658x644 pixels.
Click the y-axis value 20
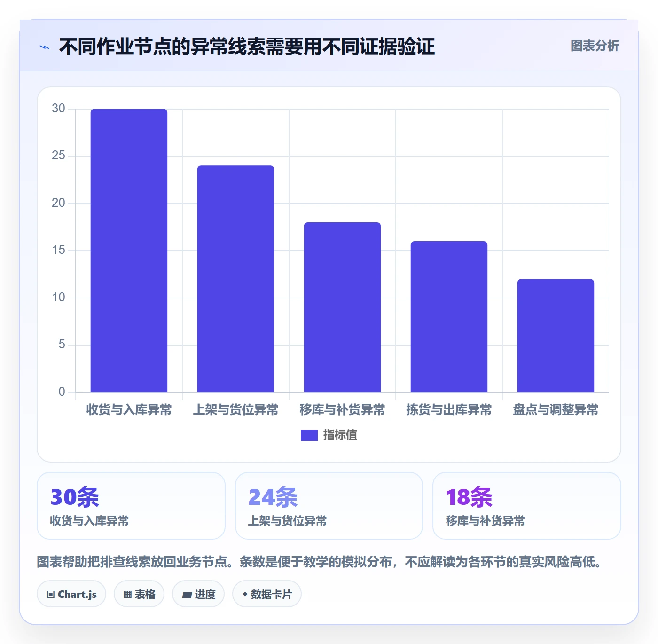click(x=58, y=203)
